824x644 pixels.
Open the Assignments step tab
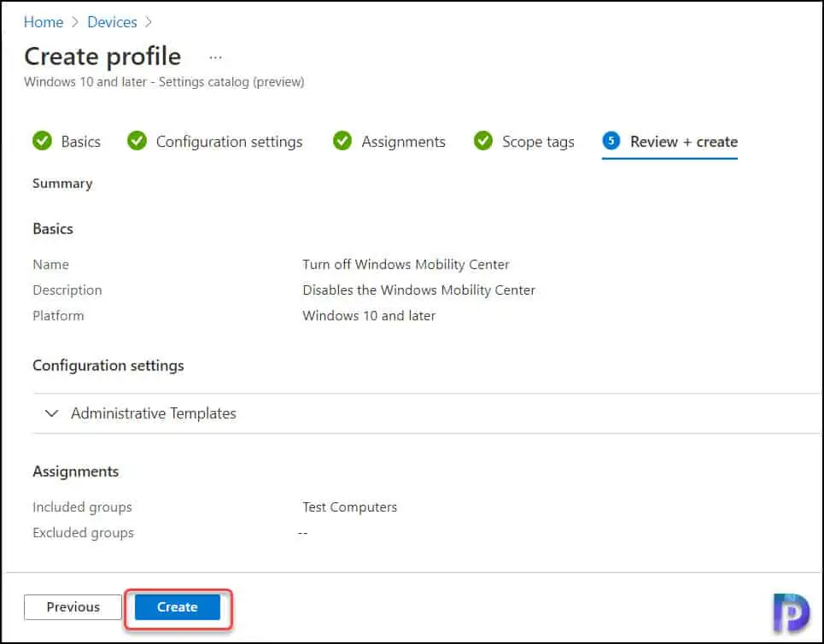pos(389,142)
